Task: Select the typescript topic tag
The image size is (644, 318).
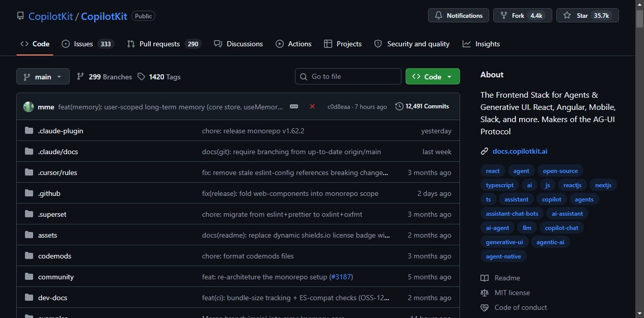Action: click(500, 185)
